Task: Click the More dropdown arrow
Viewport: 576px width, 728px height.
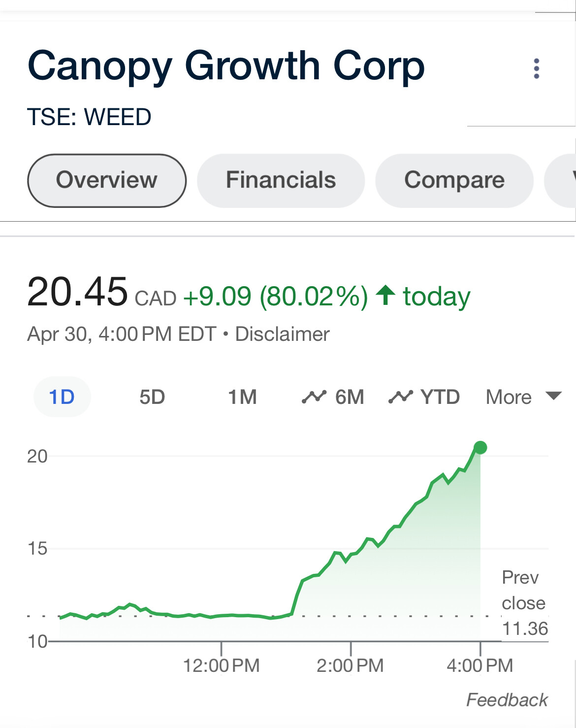Action: [554, 396]
